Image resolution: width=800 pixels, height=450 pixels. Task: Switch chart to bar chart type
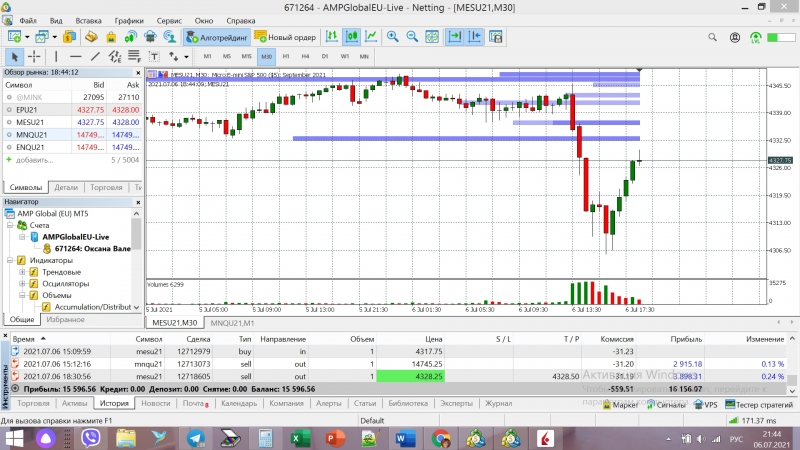pyautogui.click(x=332, y=36)
